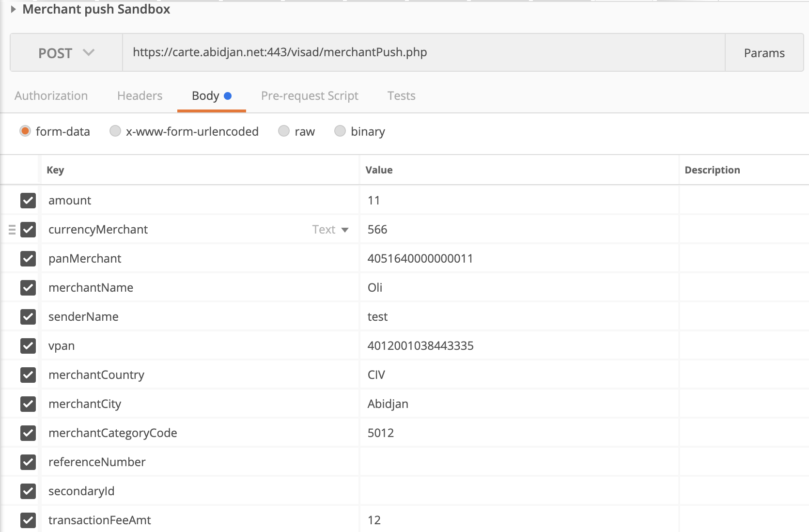Click the empty referenceNumber value field

pyautogui.click(x=518, y=462)
